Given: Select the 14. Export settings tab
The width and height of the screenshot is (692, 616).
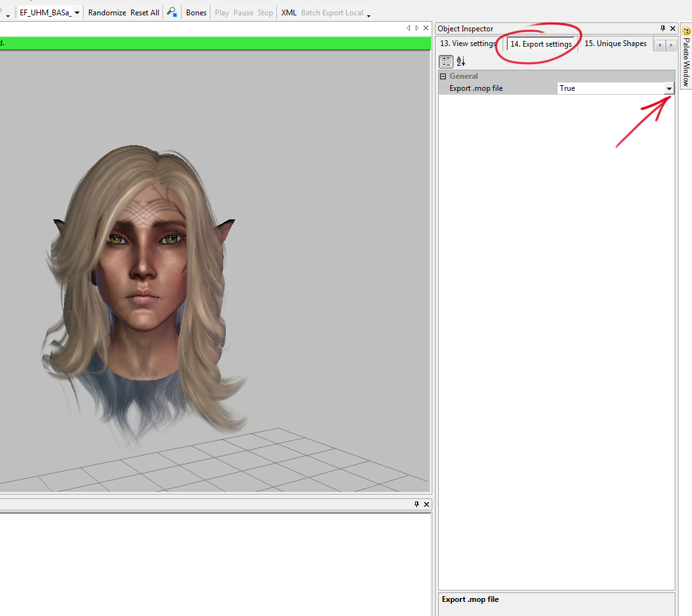Looking at the screenshot, I should pos(541,43).
